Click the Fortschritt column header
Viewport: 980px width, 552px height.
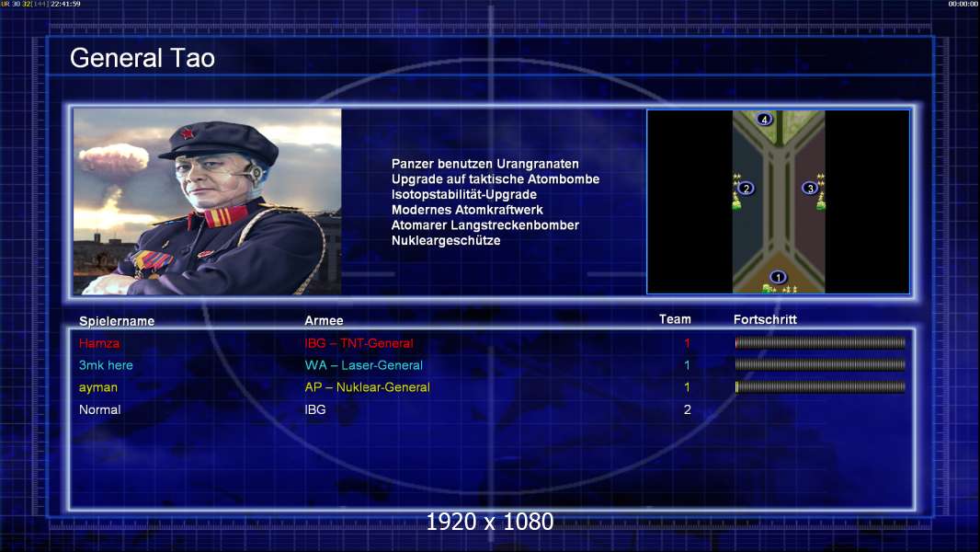[765, 319]
